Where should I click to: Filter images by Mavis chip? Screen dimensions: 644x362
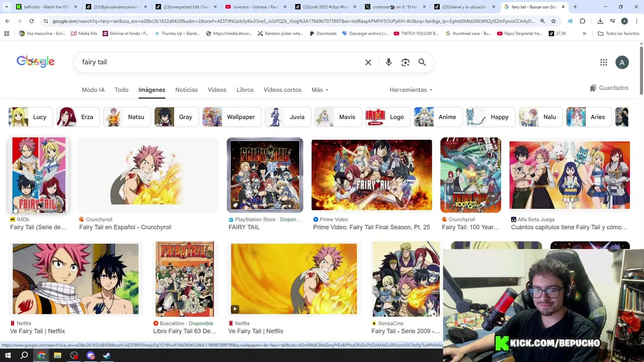tap(338, 117)
